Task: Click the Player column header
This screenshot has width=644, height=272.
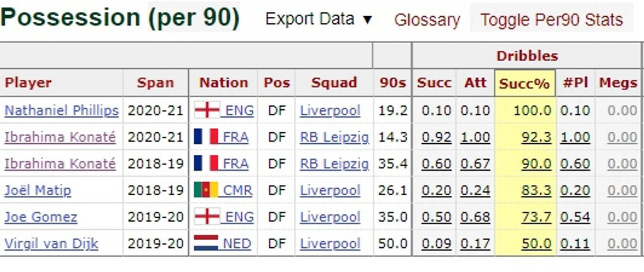Action: click(x=28, y=83)
